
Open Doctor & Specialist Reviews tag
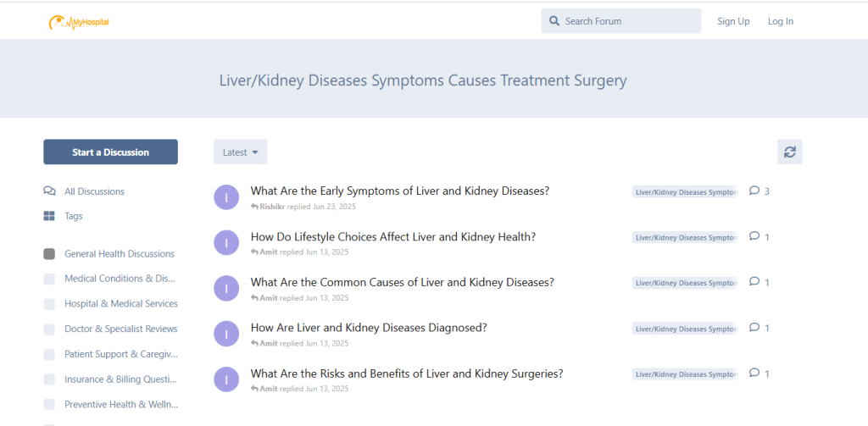click(x=120, y=329)
